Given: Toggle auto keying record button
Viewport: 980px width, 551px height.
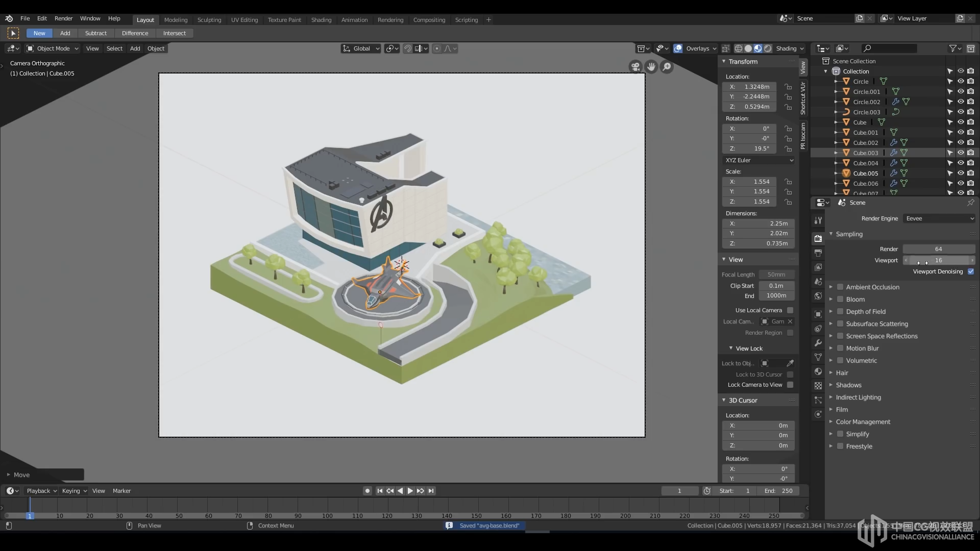Looking at the screenshot, I should (367, 491).
